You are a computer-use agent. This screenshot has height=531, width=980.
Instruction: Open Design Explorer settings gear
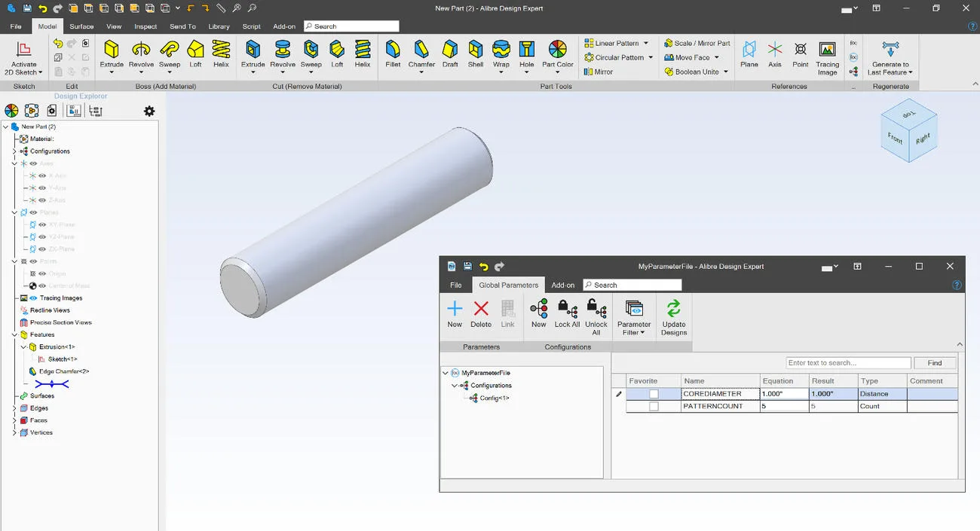149,111
